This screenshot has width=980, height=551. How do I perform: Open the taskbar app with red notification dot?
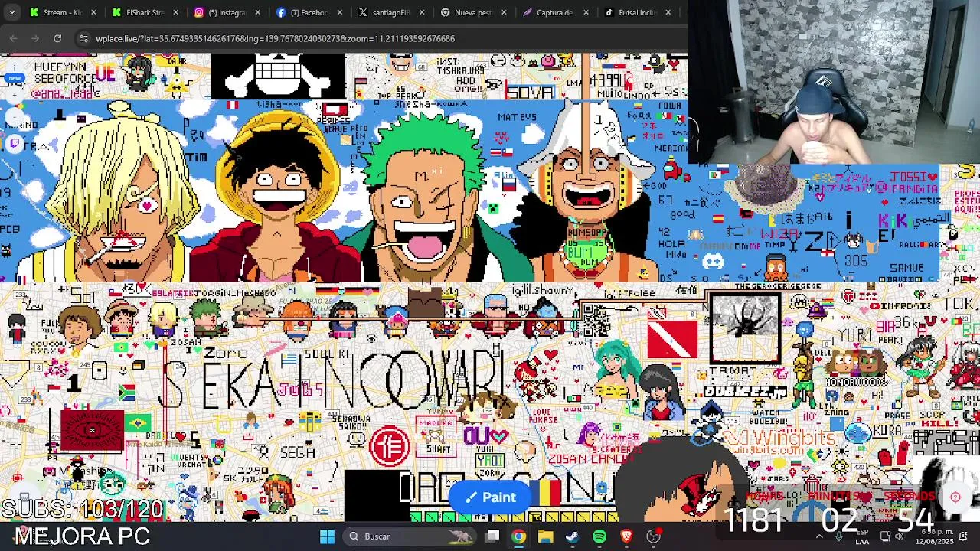coord(653,536)
